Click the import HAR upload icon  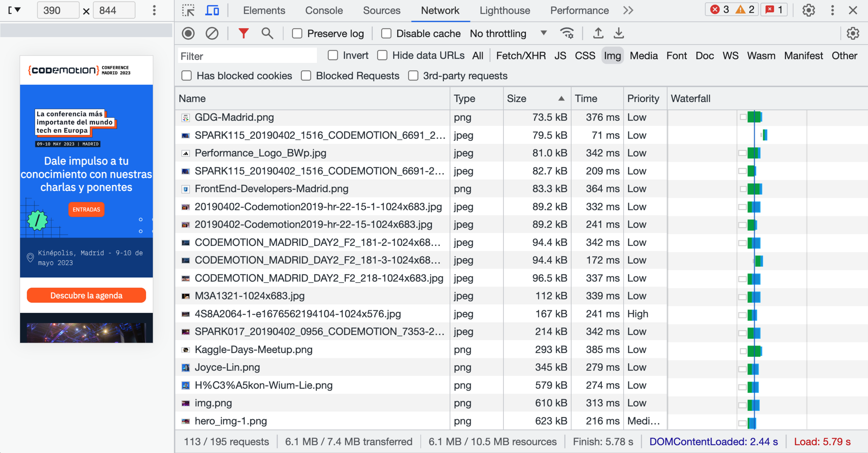coord(598,34)
